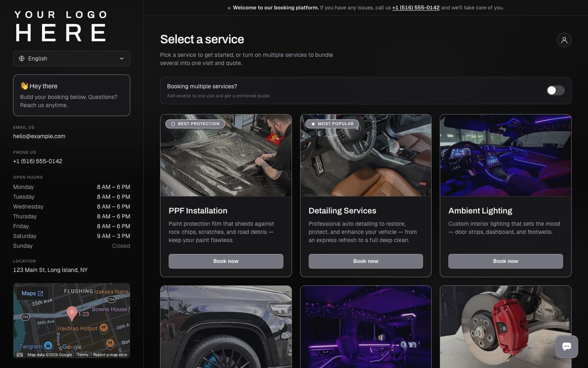Open Maps external link on map
The height and width of the screenshot is (368, 588).
[x=32, y=293]
